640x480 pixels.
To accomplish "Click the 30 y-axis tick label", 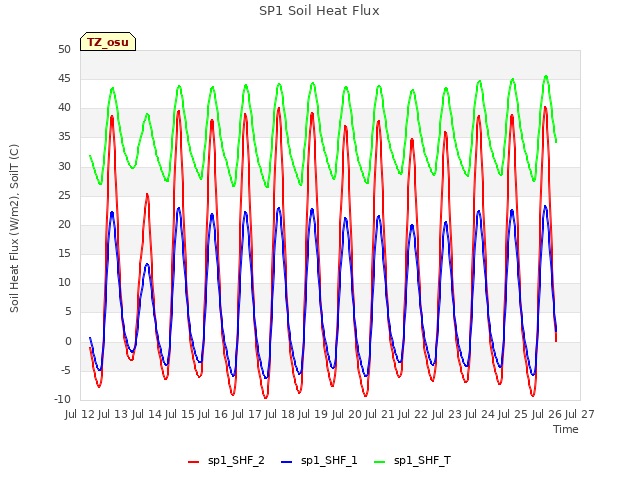I will pyautogui.click(x=64, y=167).
